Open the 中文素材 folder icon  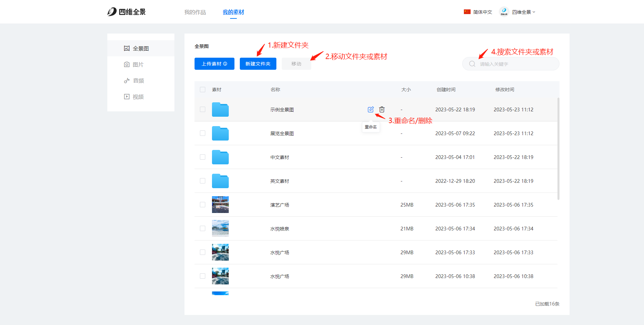point(220,157)
